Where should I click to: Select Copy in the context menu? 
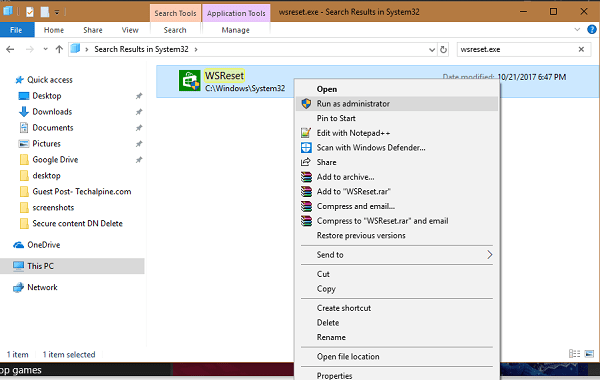(x=397, y=289)
